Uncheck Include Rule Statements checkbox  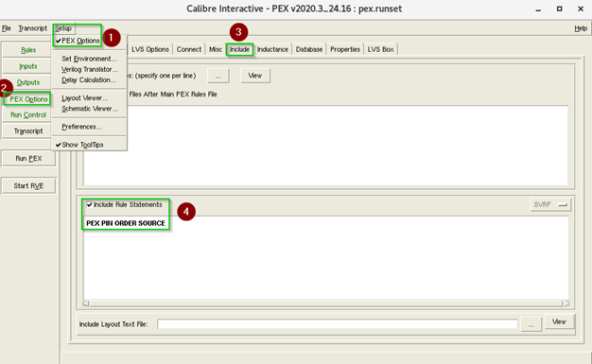pos(90,204)
